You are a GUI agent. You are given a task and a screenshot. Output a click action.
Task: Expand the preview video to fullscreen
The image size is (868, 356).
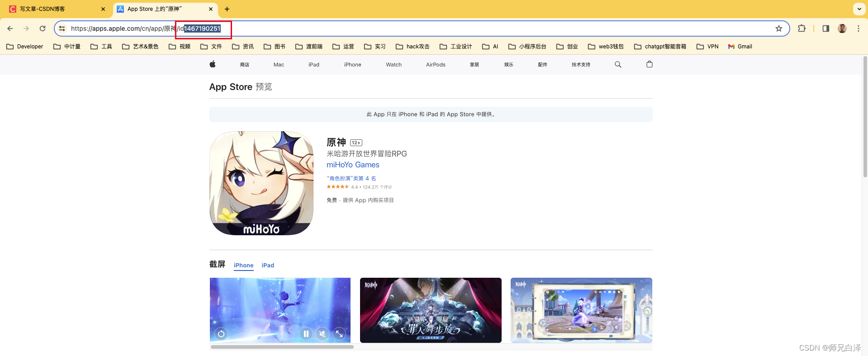339,334
